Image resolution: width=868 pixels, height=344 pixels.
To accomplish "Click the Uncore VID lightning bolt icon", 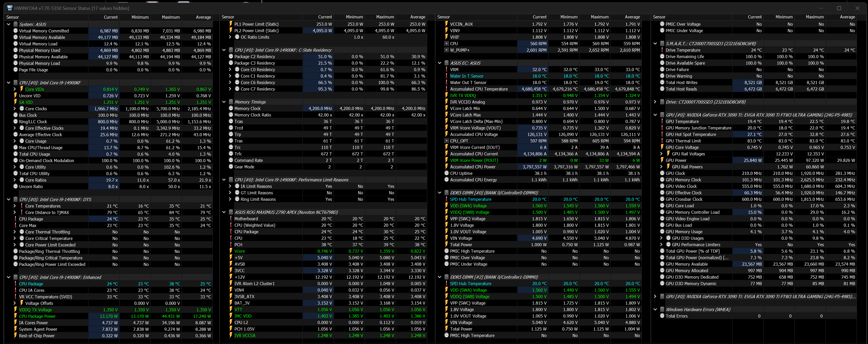I will 16,96.
